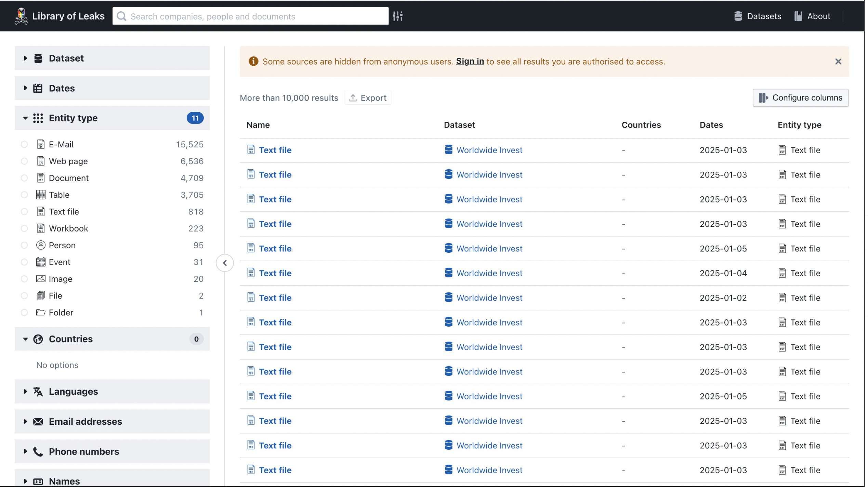Open the Datasets menu item

pos(764,16)
